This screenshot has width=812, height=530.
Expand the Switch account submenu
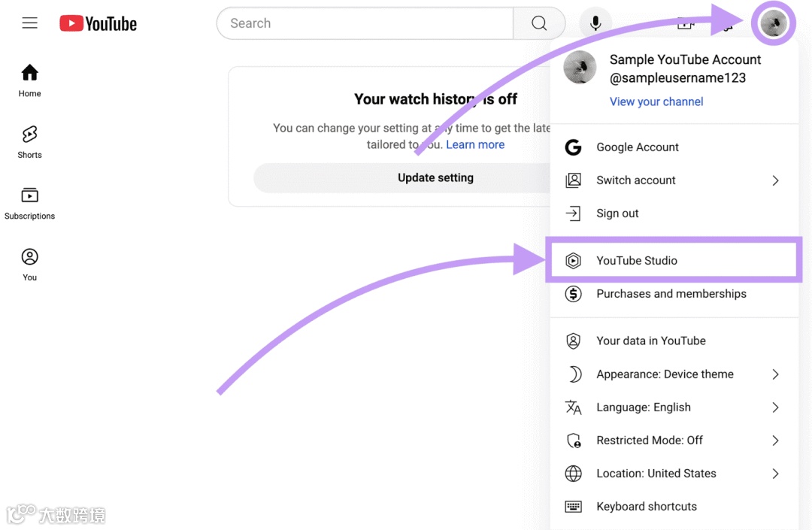click(x=674, y=180)
